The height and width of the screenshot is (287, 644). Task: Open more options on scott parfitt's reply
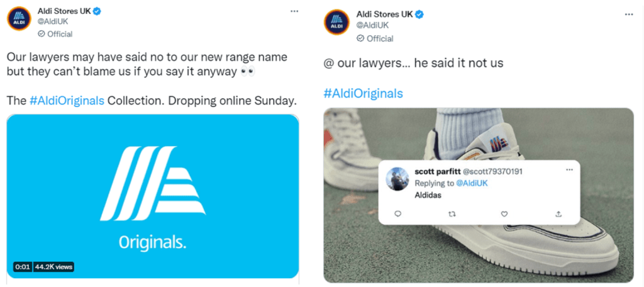[569, 170]
